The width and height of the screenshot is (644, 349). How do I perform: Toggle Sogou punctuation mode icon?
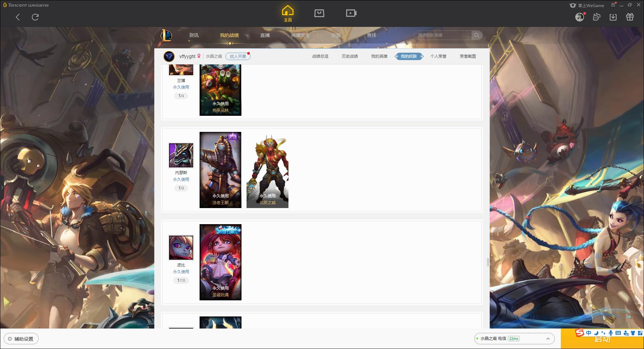pos(603,333)
